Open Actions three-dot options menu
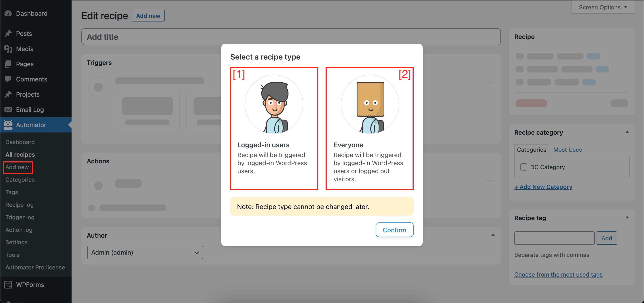 pyautogui.click(x=489, y=181)
